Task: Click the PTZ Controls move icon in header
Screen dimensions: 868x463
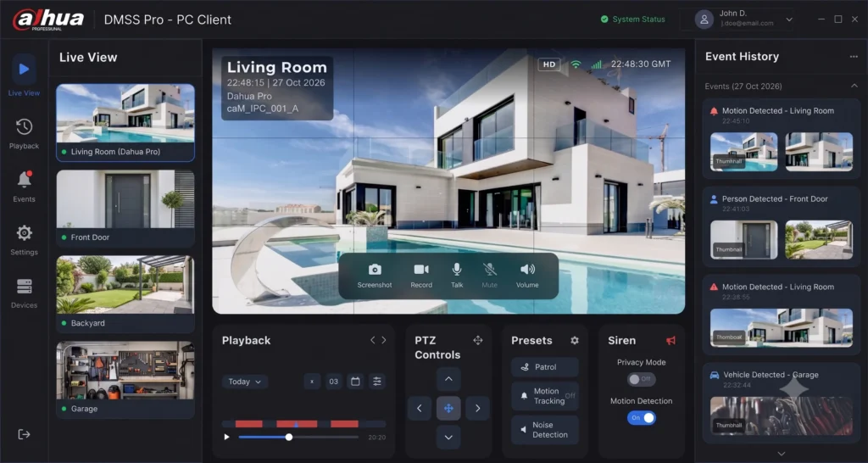Action: tap(478, 340)
